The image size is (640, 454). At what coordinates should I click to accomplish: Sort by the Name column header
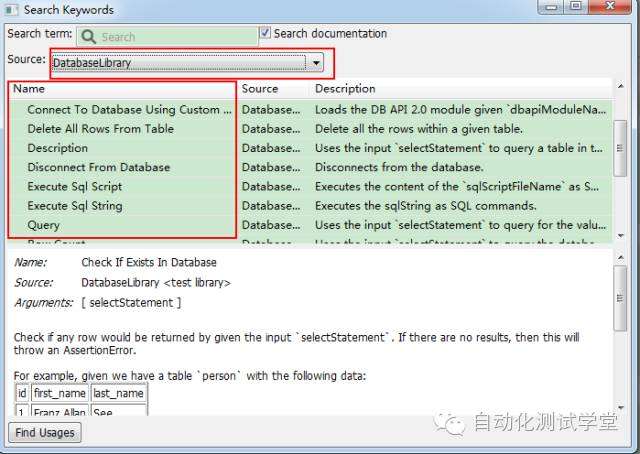tap(122, 89)
